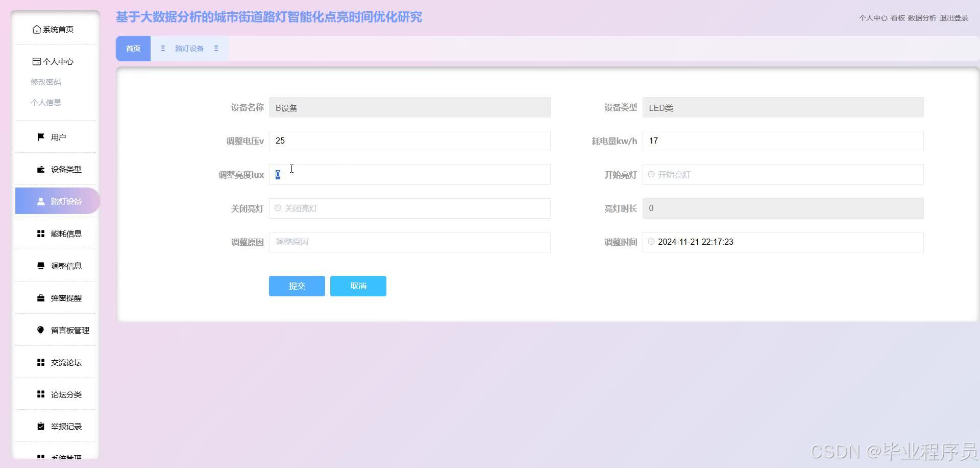Open 个人中心 link in top header
The width and height of the screenshot is (980, 468).
tap(873, 18)
